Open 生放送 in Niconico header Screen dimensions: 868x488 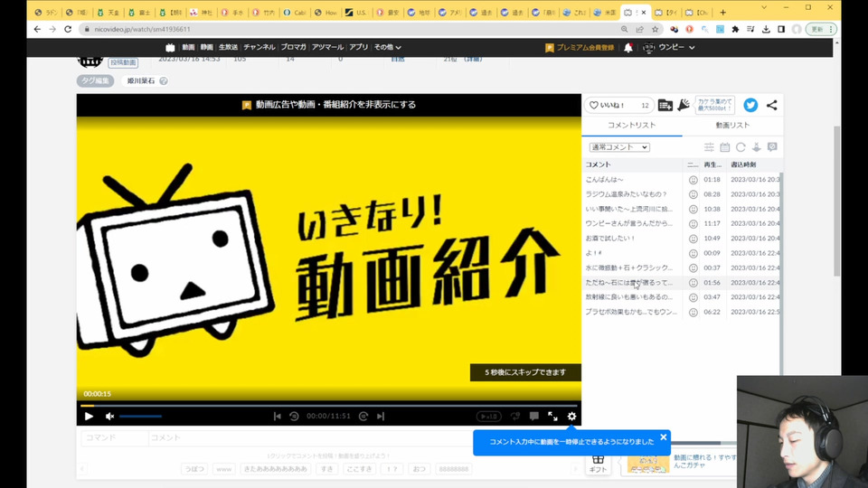228,47
